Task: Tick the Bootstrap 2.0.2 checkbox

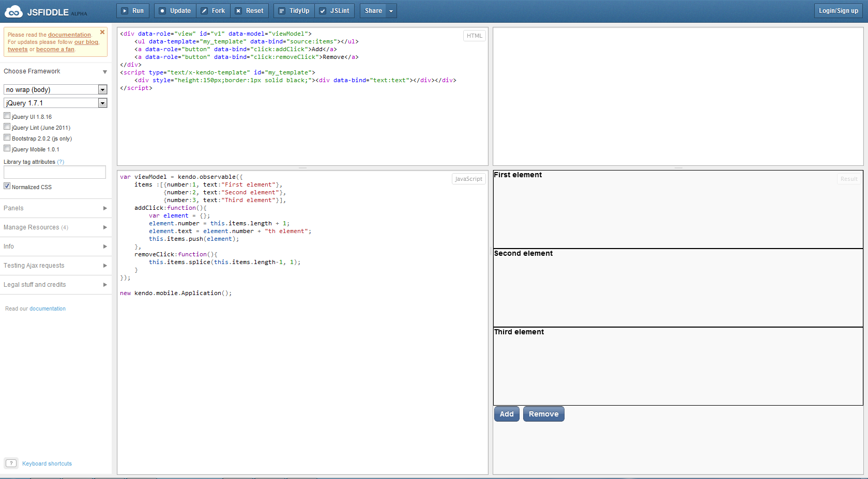Action: pos(7,138)
